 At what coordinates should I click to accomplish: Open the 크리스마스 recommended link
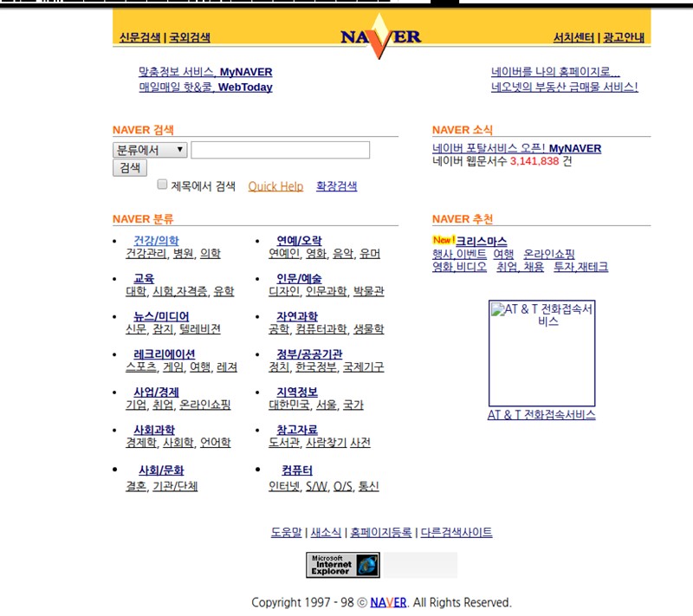coord(482,241)
